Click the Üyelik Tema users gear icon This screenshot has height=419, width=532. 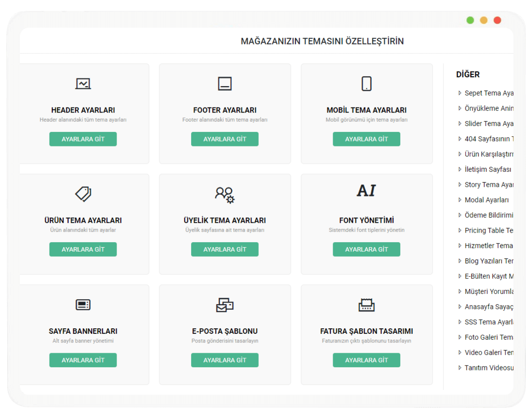(x=225, y=194)
